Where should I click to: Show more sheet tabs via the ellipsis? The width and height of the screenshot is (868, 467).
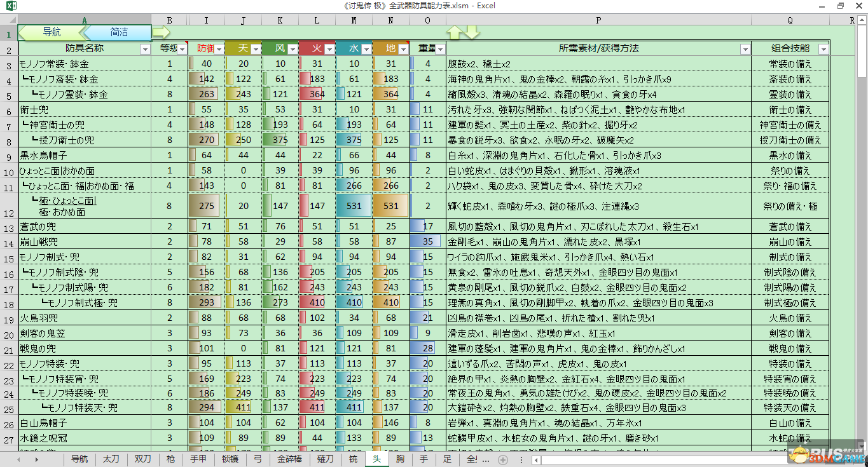(486, 459)
